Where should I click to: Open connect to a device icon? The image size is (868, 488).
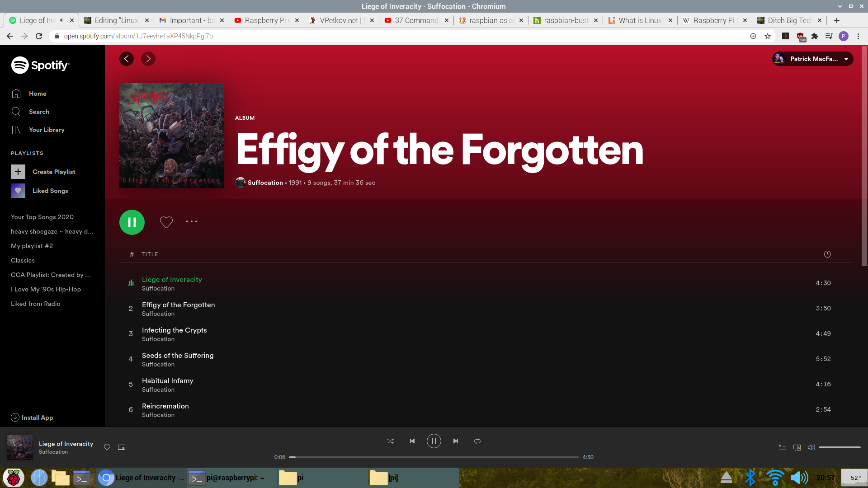pyautogui.click(x=797, y=447)
